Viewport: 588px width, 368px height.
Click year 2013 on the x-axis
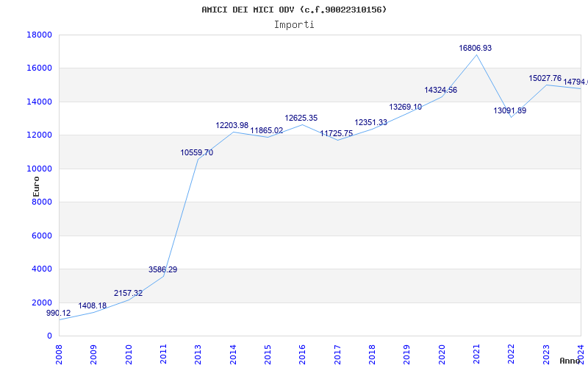coord(198,353)
